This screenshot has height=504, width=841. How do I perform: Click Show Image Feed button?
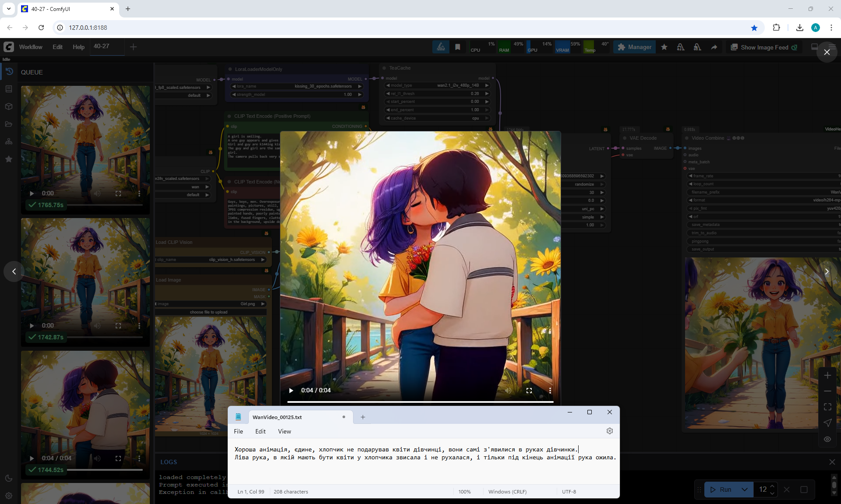764,47
